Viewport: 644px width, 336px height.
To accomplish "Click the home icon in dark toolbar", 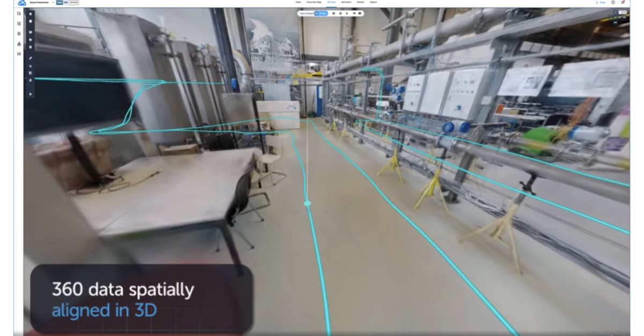I will click(30, 13).
